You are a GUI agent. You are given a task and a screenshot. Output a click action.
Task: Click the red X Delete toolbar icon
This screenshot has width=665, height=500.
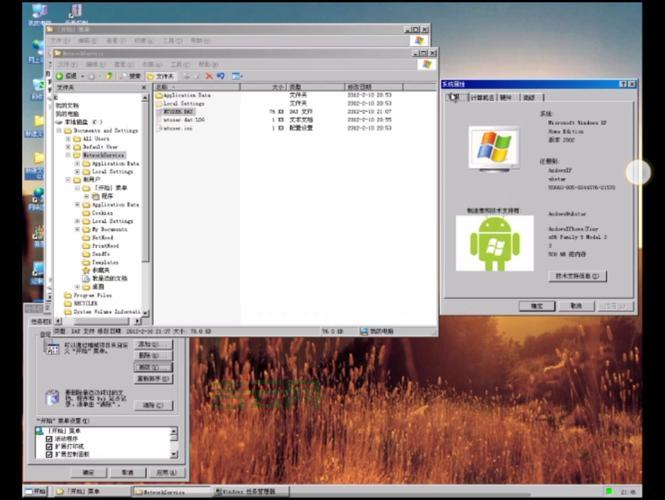click(x=209, y=76)
